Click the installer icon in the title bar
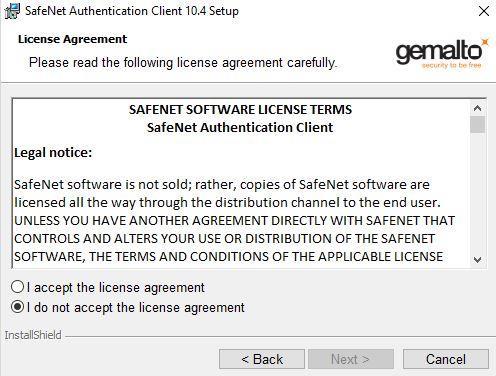This screenshot has height=376, width=496. point(12,11)
